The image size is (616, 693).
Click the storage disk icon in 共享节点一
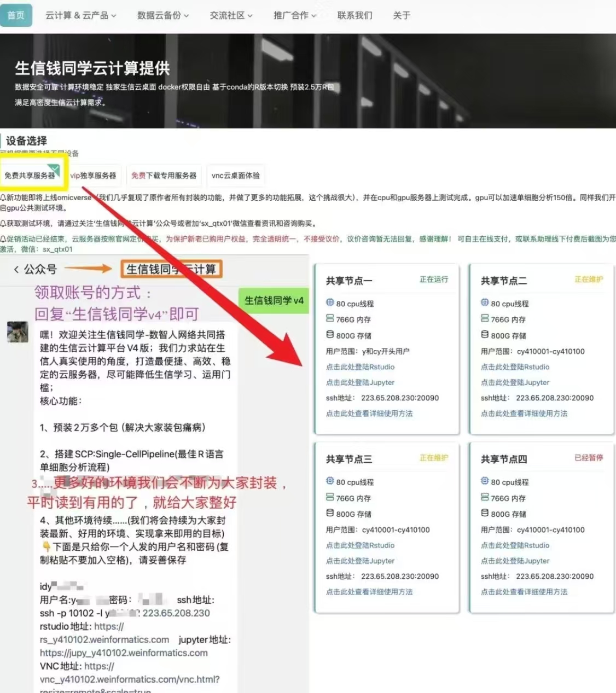[330, 334]
